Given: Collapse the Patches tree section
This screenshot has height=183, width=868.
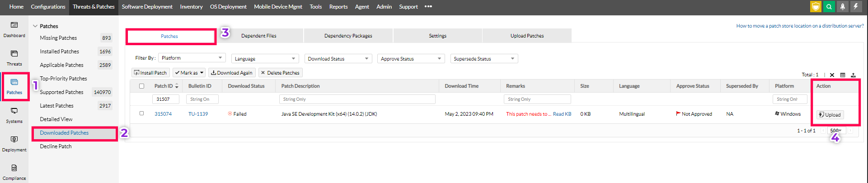Looking at the screenshot, I should (x=35, y=26).
